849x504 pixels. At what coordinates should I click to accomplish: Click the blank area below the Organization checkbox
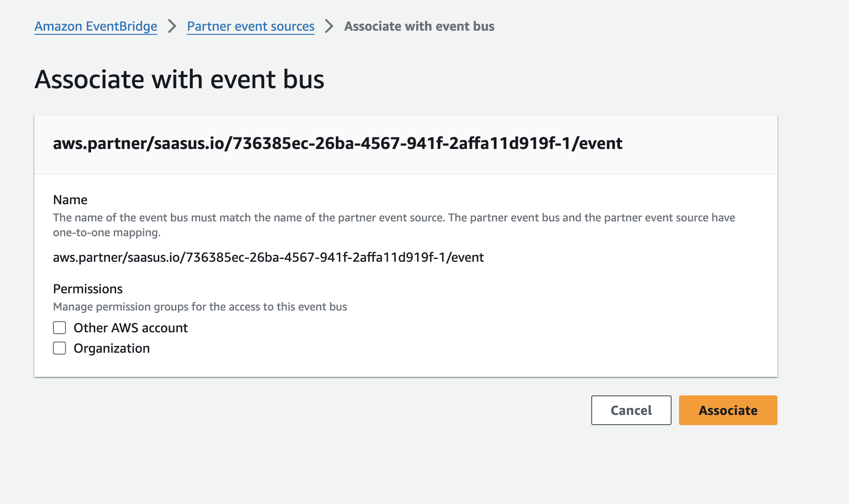[406, 367]
